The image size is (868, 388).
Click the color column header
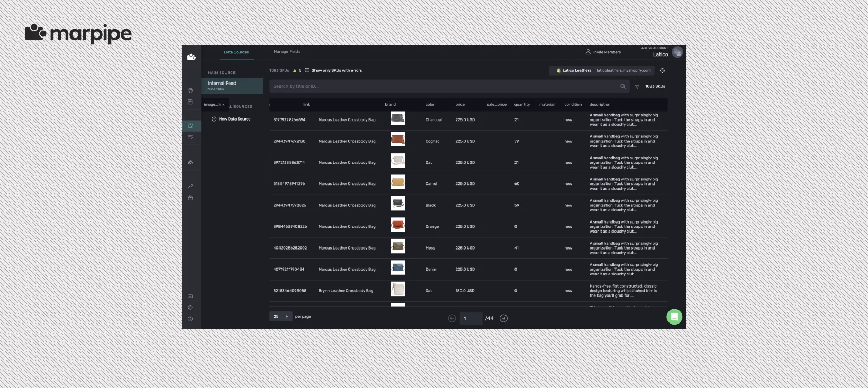pos(430,104)
